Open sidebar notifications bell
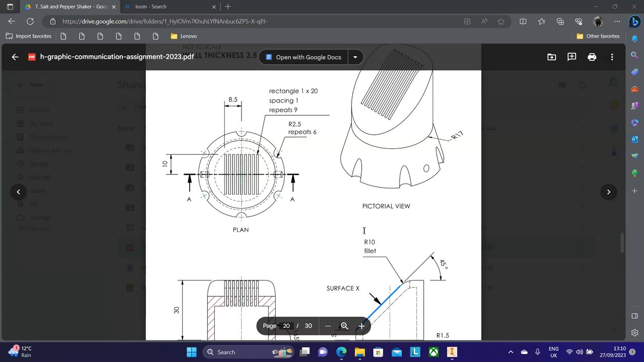Screen dimensions: 644x362 [635, 39]
